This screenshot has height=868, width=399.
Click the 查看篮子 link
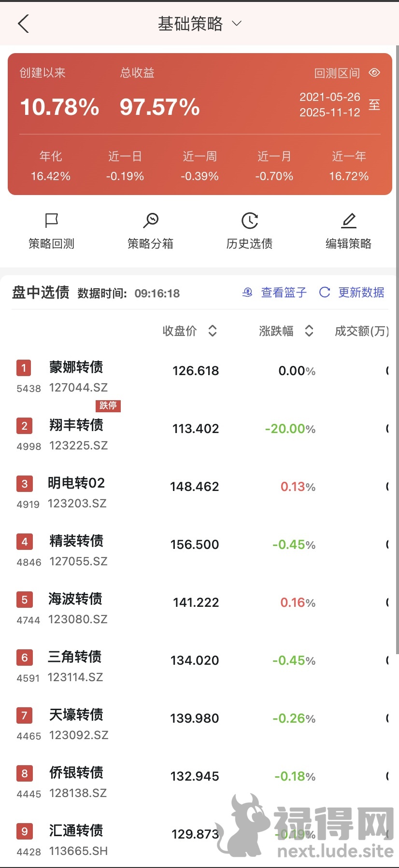click(x=284, y=293)
